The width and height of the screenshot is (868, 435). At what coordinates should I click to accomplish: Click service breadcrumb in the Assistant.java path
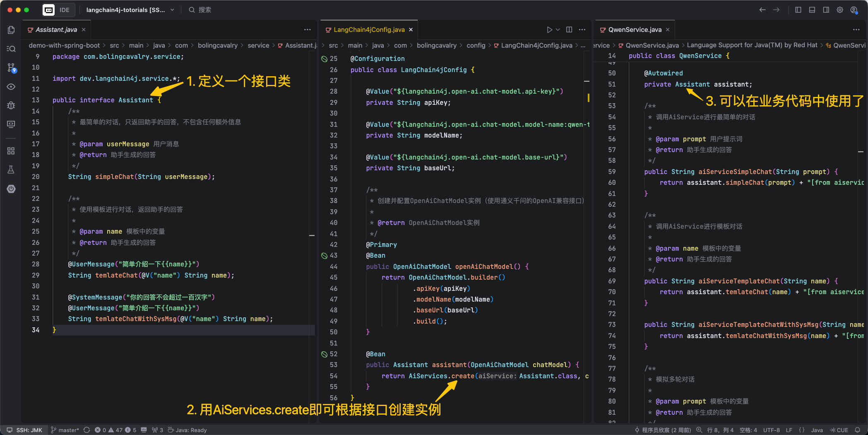[x=258, y=46]
